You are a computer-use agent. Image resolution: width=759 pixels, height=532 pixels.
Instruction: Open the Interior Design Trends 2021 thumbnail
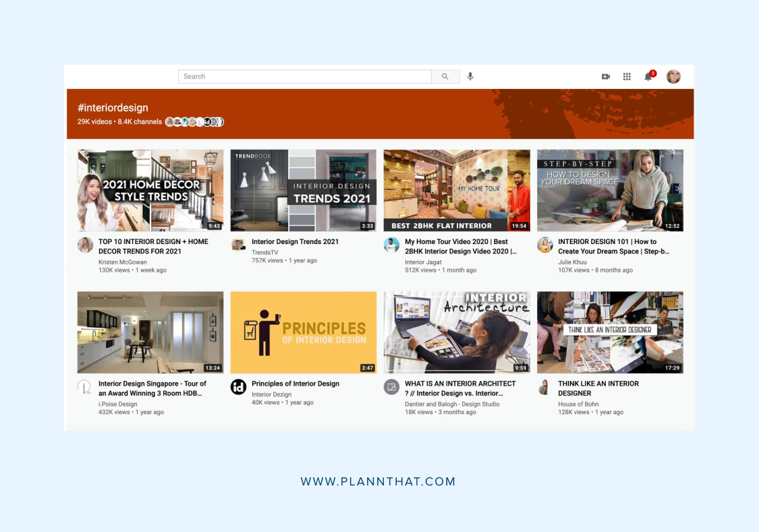(x=304, y=191)
